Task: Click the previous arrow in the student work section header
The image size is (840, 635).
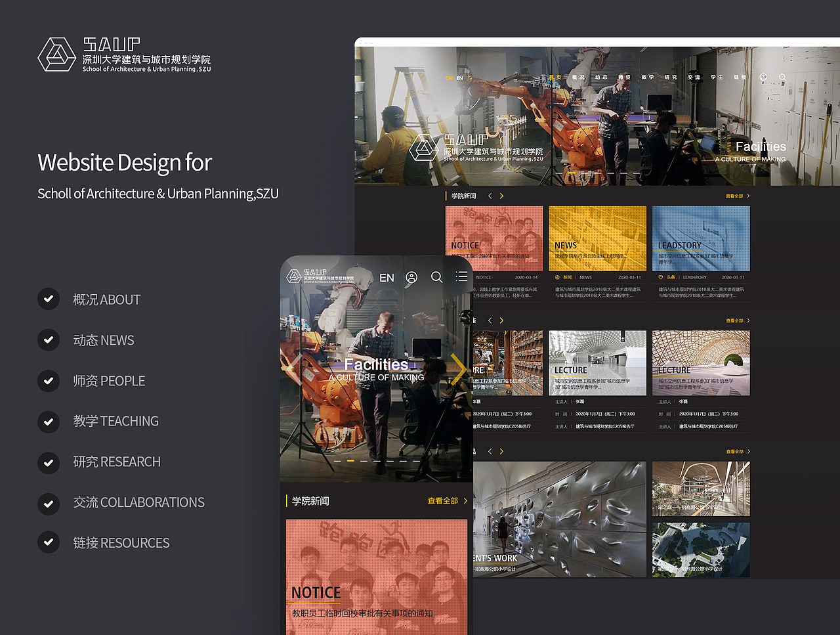Action: point(490,451)
